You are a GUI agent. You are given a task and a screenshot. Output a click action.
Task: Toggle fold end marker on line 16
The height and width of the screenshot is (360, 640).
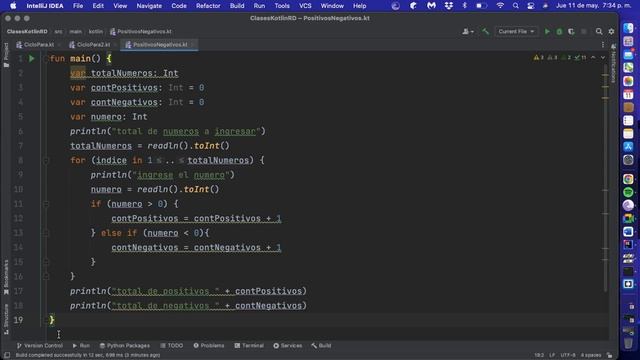tap(46, 276)
